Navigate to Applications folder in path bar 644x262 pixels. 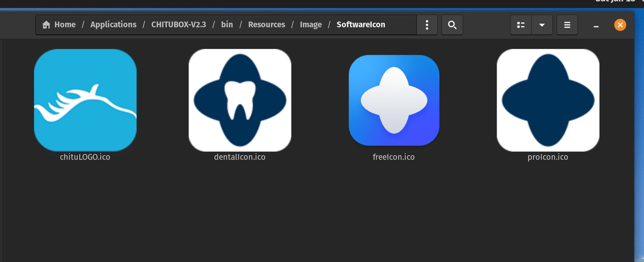coord(113,25)
